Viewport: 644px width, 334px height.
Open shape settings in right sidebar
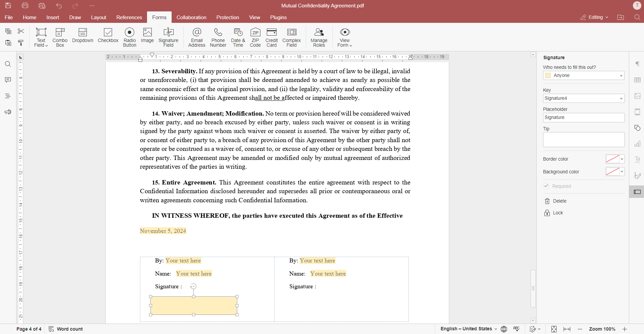click(638, 128)
